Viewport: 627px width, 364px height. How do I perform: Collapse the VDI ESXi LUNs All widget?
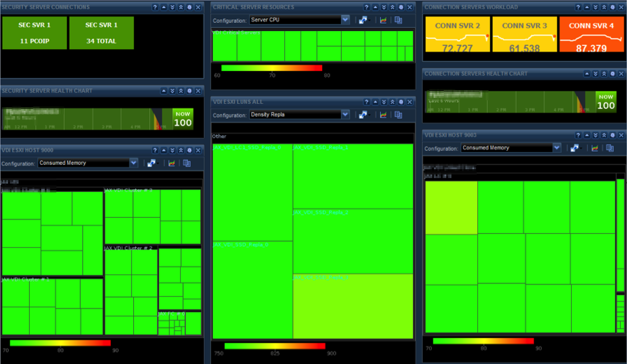375,102
